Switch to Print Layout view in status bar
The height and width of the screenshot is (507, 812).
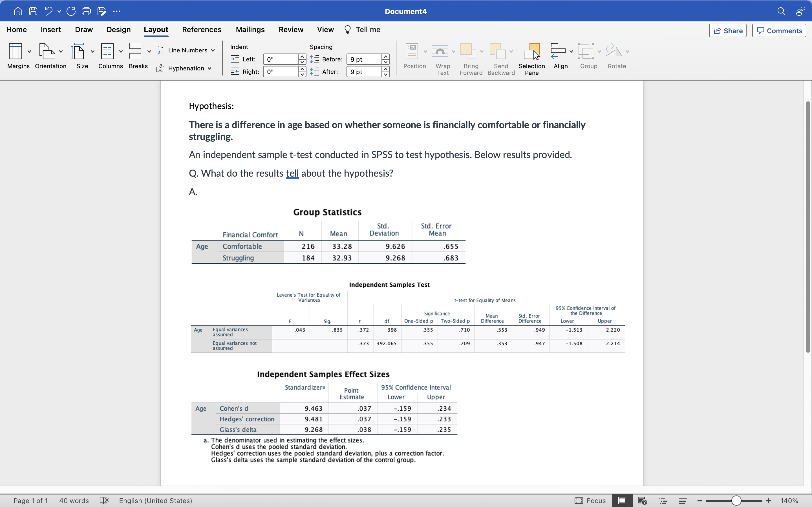622,501
